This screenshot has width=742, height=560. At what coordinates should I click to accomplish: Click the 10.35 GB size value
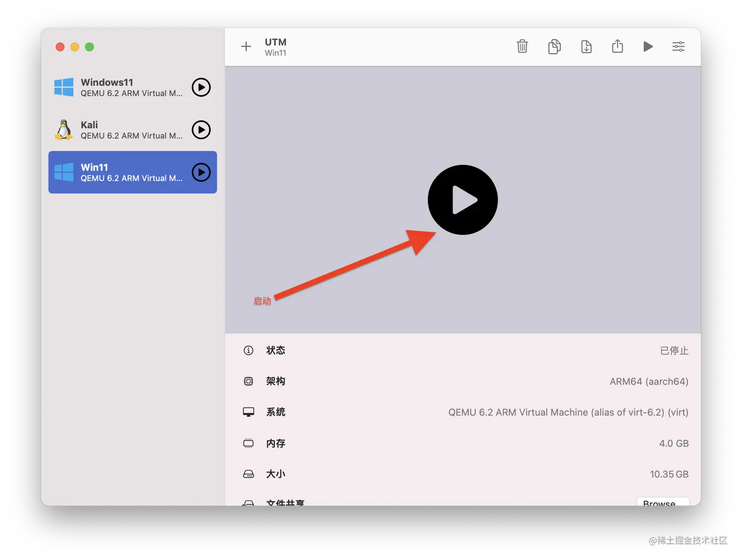(669, 474)
